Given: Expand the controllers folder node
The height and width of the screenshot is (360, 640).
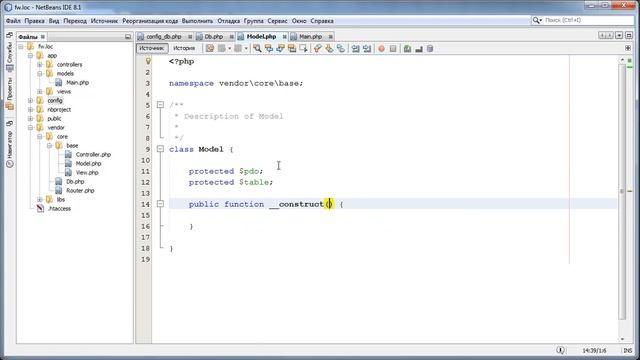Looking at the screenshot, I should tap(40, 64).
